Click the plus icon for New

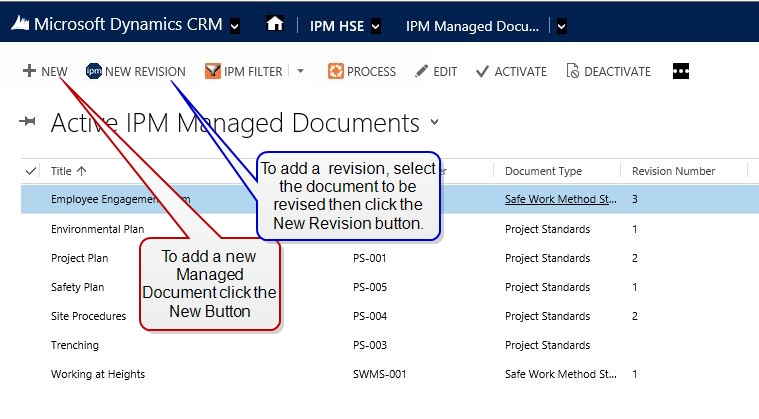pyautogui.click(x=29, y=71)
